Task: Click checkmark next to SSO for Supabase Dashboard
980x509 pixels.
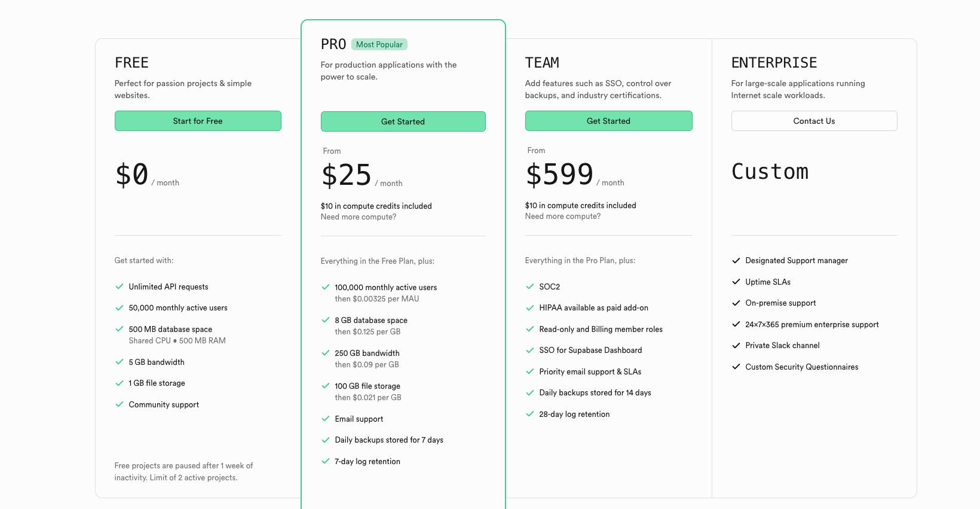Action: 530,350
